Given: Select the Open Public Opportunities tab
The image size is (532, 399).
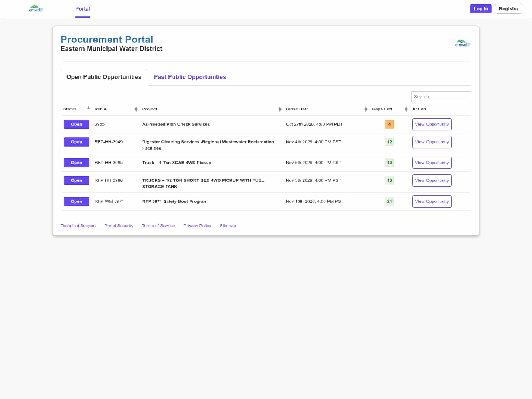Looking at the screenshot, I should (104, 77).
